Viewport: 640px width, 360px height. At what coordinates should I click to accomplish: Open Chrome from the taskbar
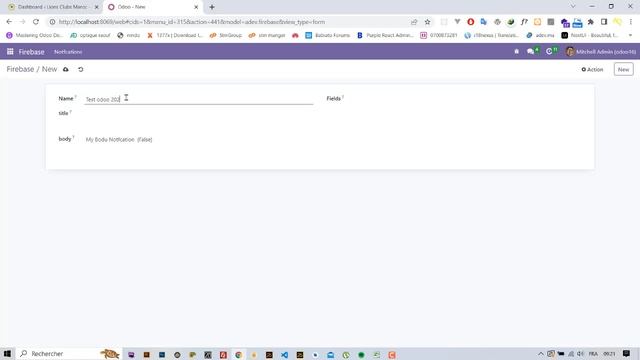pos(238,355)
